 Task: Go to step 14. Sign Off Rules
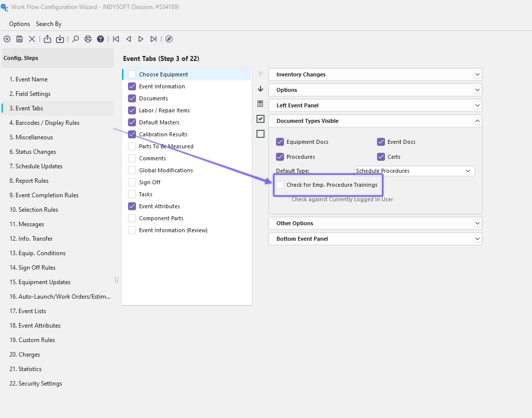(32, 268)
